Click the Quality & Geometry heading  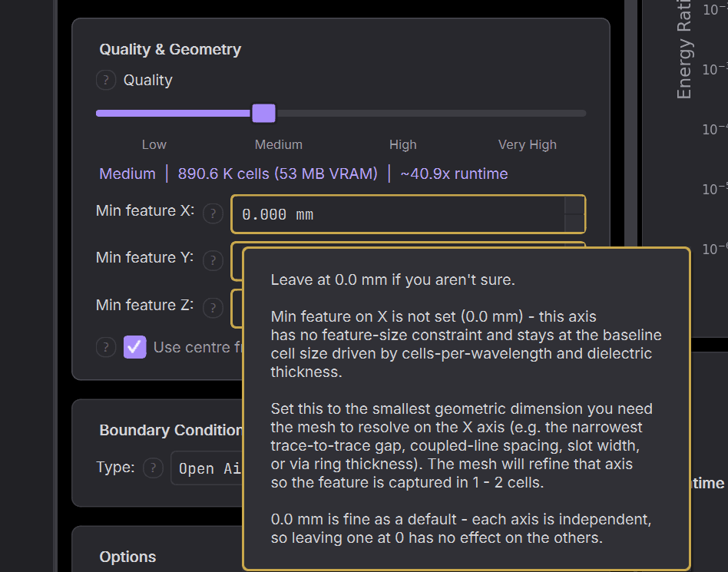click(x=170, y=49)
